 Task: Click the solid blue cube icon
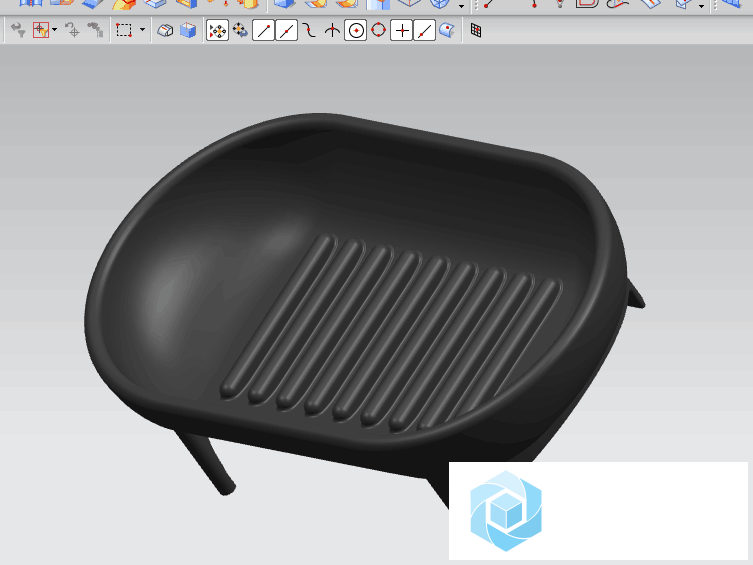point(188,31)
